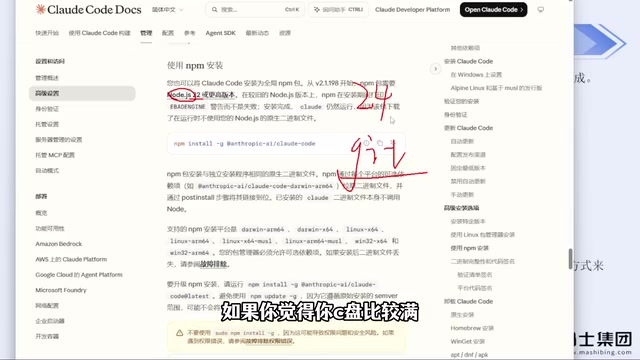
Task: Jump to 手动更新 in table of contents
Action: point(462,195)
